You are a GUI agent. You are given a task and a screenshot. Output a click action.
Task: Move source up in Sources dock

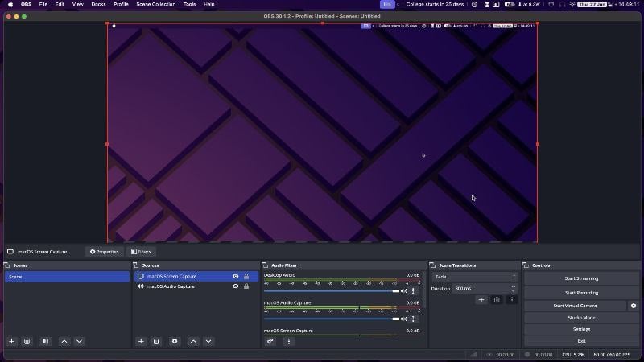pyautogui.click(x=193, y=341)
